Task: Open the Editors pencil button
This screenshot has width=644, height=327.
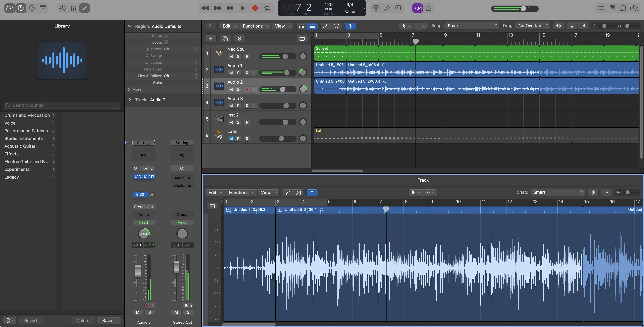Action: click(85, 8)
